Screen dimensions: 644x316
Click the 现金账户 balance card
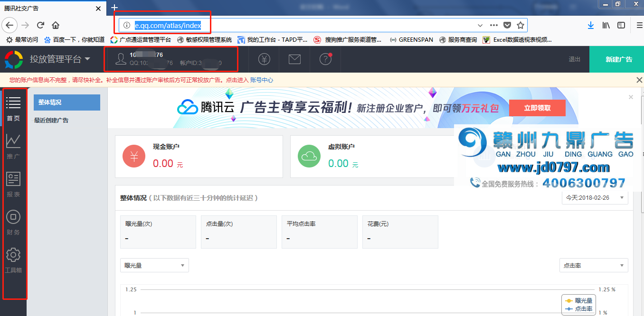click(199, 157)
